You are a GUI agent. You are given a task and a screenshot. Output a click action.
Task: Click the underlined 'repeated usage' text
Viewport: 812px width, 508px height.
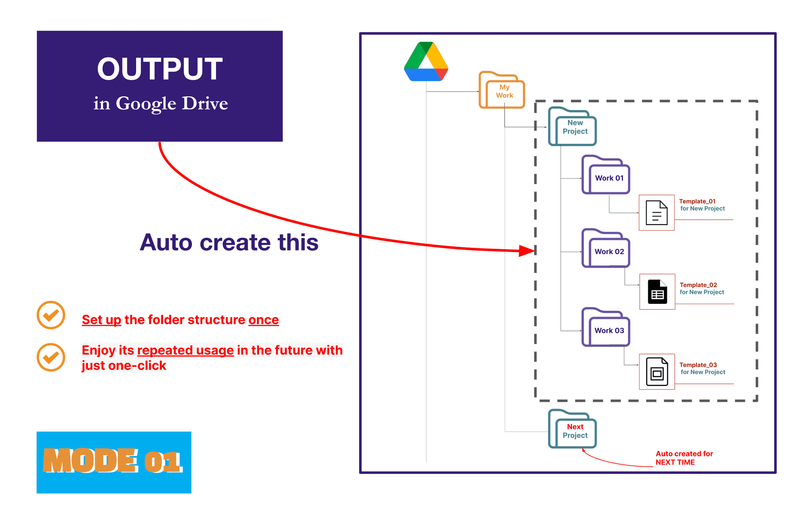point(186,350)
